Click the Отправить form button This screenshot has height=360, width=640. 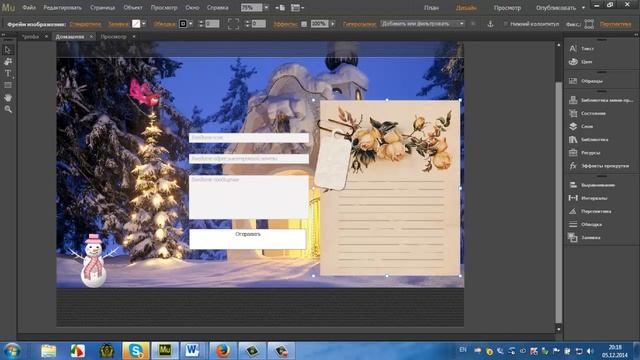[x=247, y=239]
